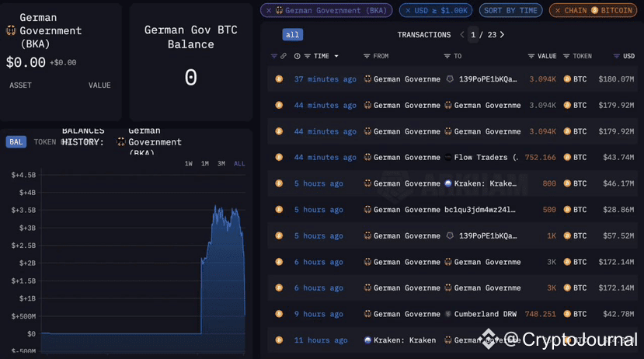Click Flow Traders recipient link
This screenshot has width=644, height=359.
pos(486,157)
